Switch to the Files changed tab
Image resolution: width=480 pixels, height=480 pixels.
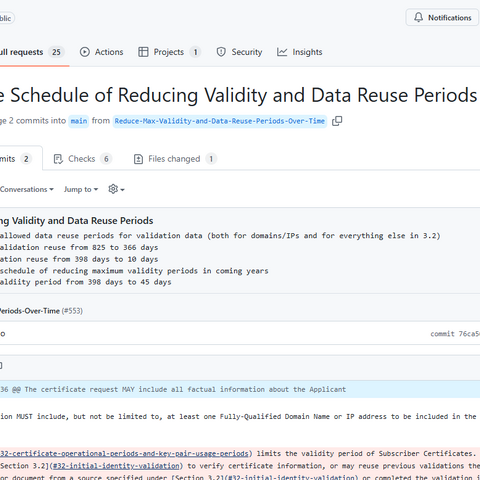[175, 159]
